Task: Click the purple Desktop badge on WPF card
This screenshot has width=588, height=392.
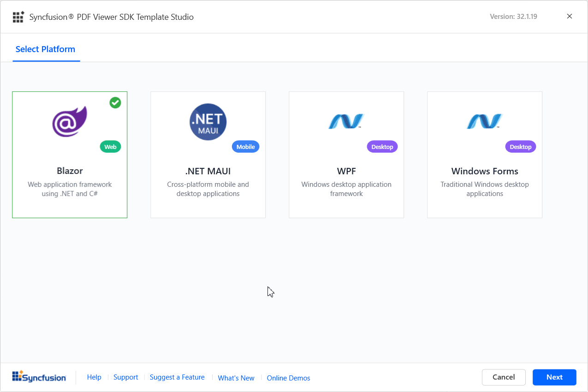Action: coord(382,147)
